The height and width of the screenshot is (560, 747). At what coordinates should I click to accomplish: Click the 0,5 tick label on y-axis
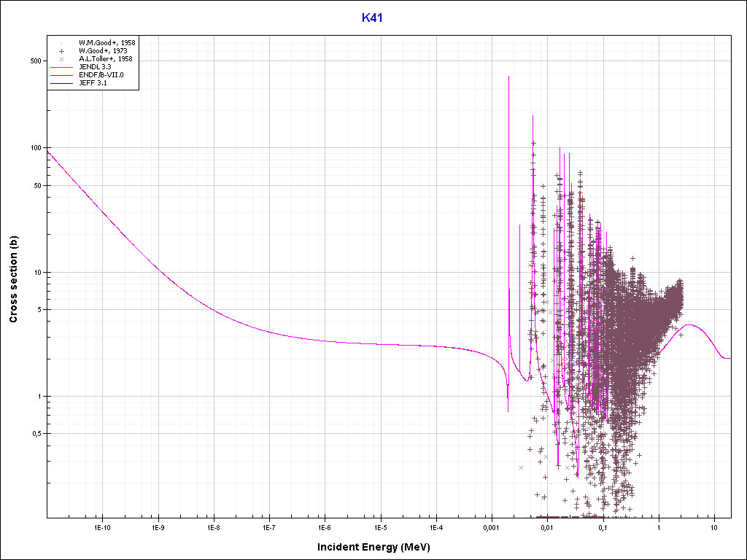pos(35,434)
